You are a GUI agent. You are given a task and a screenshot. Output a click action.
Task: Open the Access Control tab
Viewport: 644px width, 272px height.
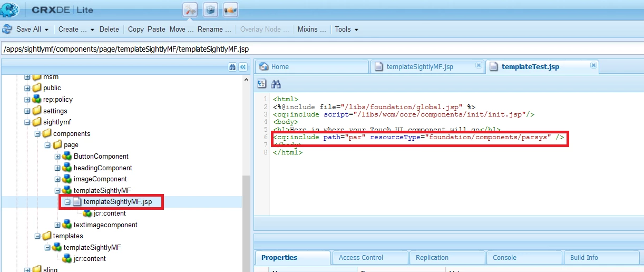point(370,258)
